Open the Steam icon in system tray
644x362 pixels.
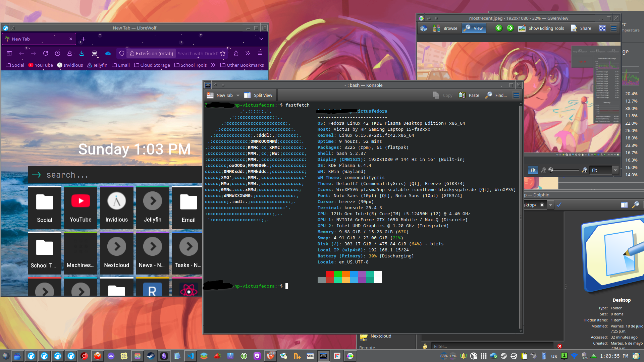503,356
